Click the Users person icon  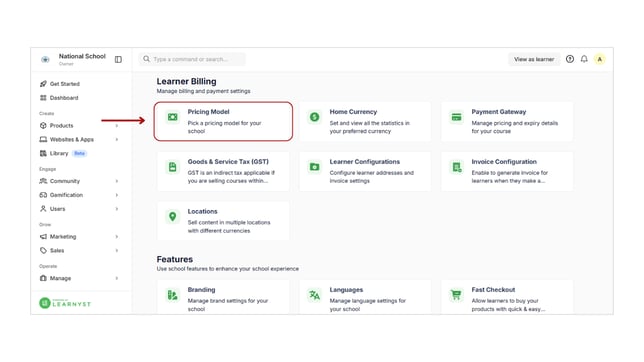pyautogui.click(x=43, y=209)
